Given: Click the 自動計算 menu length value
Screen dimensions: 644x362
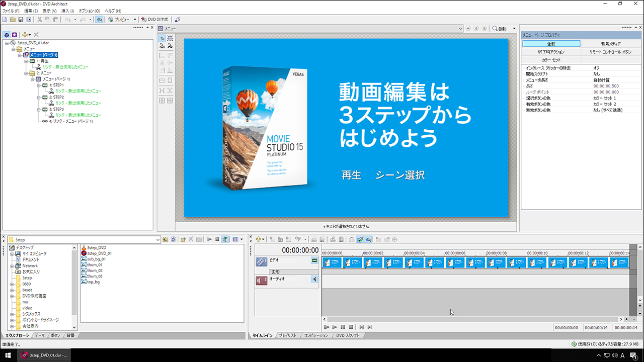Looking at the screenshot, I should [601, 80].
